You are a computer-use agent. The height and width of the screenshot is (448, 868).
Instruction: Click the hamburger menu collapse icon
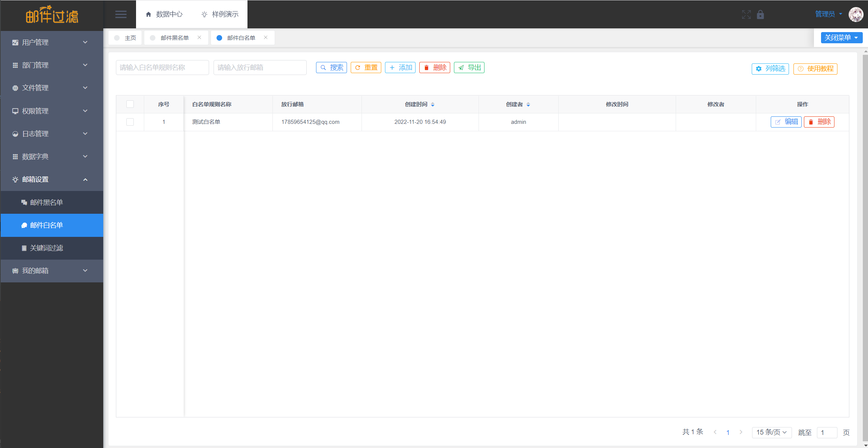tap(121, 14)
